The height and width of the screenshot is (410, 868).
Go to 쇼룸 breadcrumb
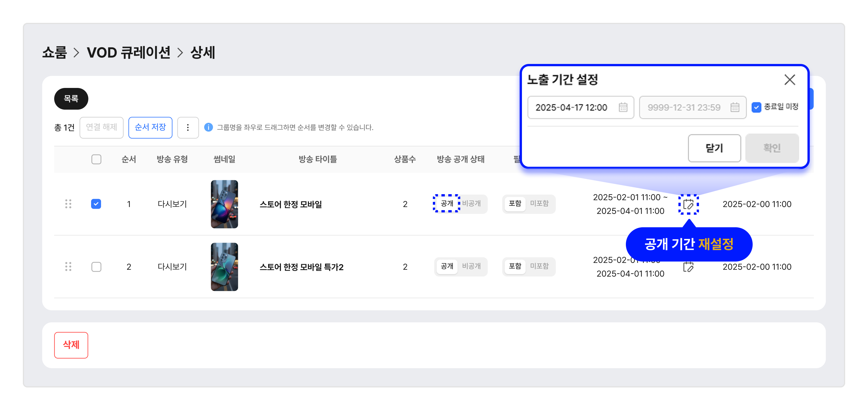(x=54, y=53)
